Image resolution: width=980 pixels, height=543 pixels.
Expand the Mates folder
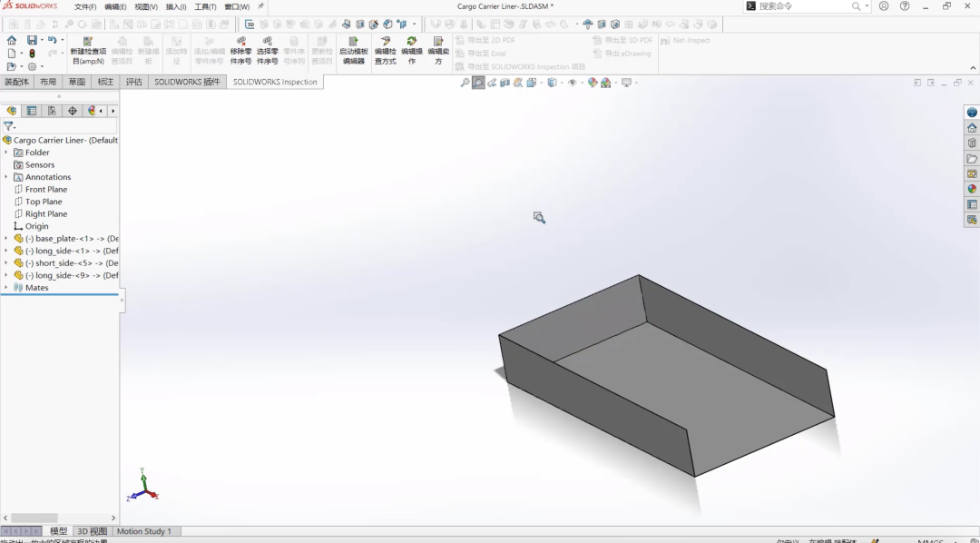(x=7, y=287)
